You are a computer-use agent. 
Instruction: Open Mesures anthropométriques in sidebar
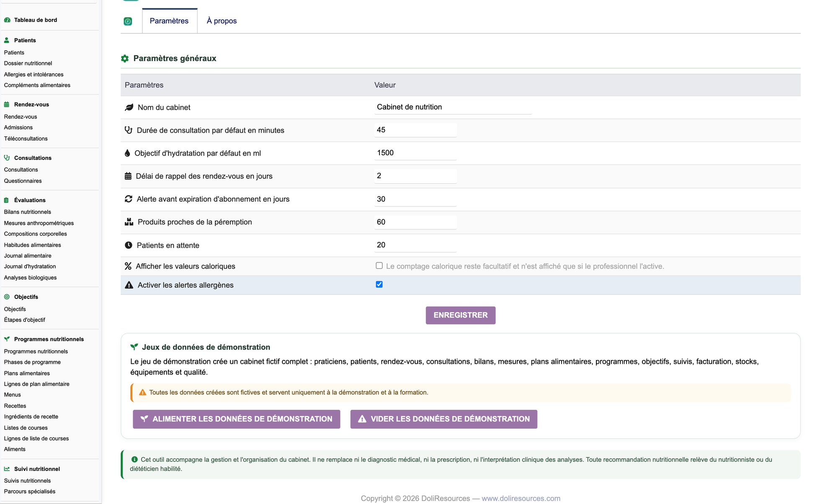point(39,223)
